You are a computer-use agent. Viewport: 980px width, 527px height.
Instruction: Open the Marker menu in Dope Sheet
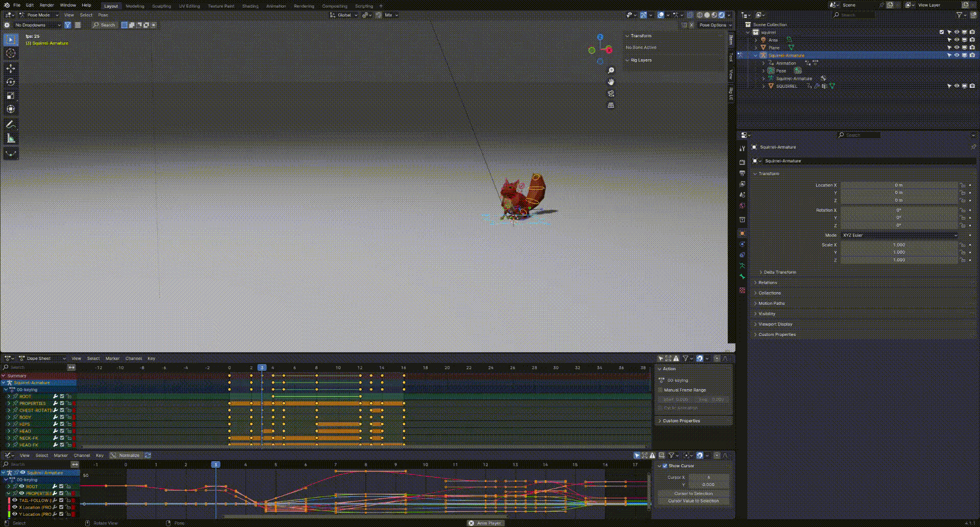[112, 358]
